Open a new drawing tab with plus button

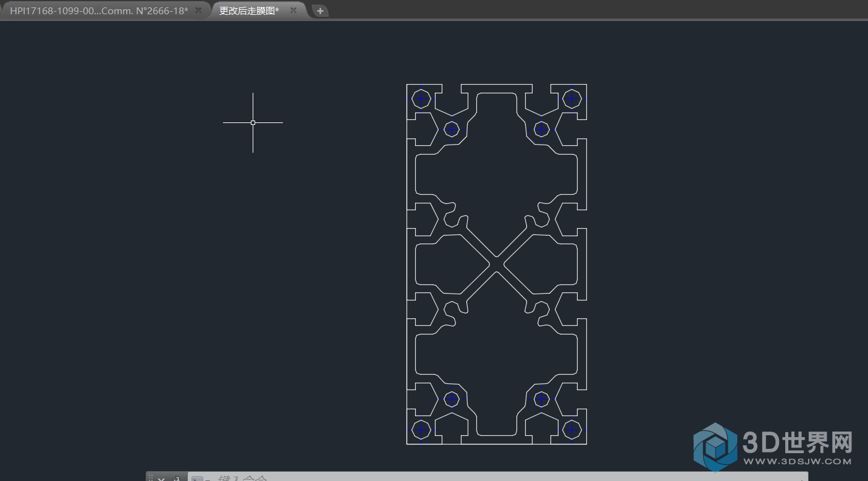(x=320, y=11)
